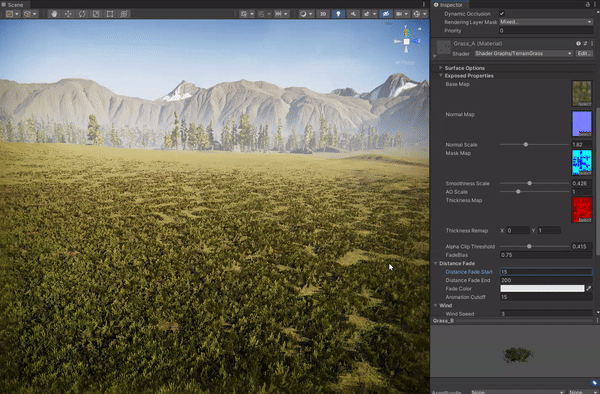600x394 pixels.
Task: Select the Scale tool
Action: pos(96,14)
